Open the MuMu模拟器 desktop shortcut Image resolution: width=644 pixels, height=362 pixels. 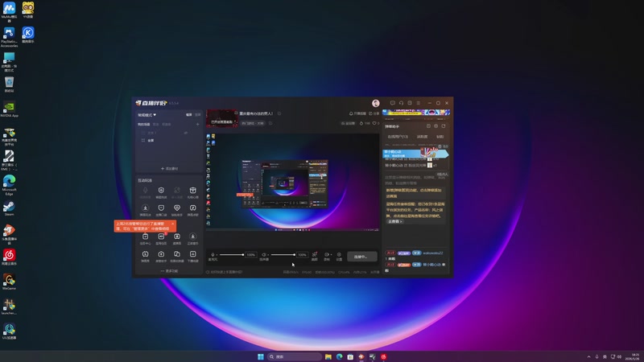tap(9, 11)
